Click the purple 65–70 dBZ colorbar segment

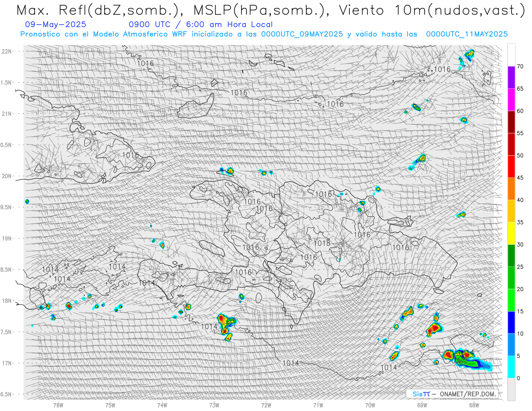[x=511, y=78]
